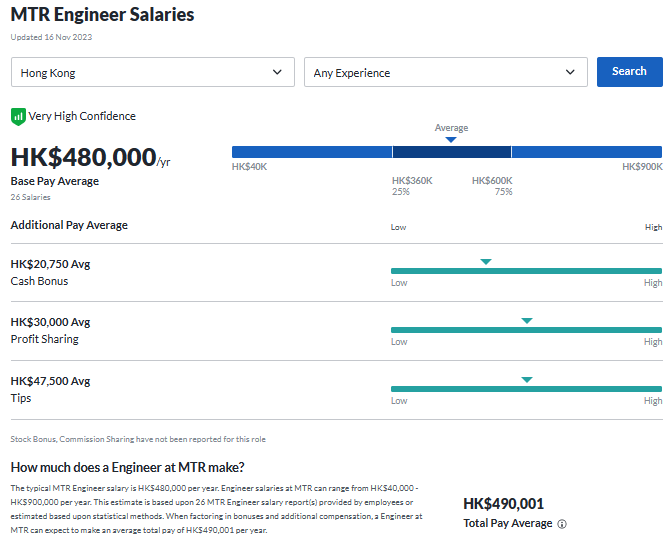Click the 'Total Pay Average' label

(508, 523)
